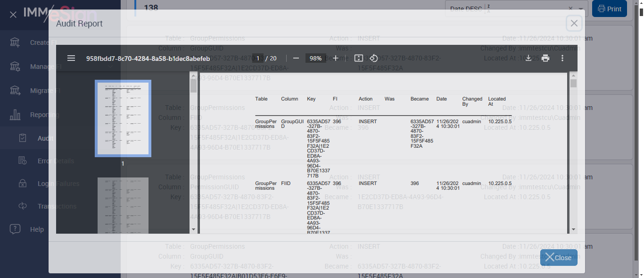Click the Changed By column header in PDF
Image resolution: width=644 pixels, height=278 pixels.
point(472,101)
